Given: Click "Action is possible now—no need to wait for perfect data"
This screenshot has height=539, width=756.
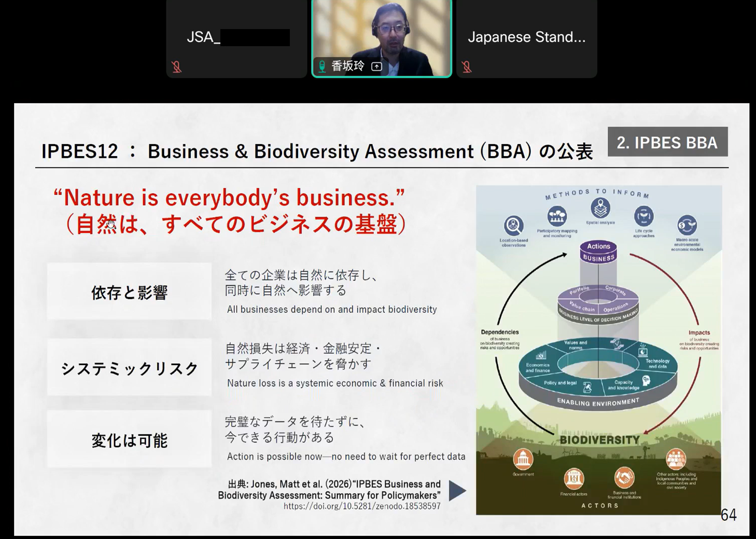Looking at the screenshot, I should 346,457.
